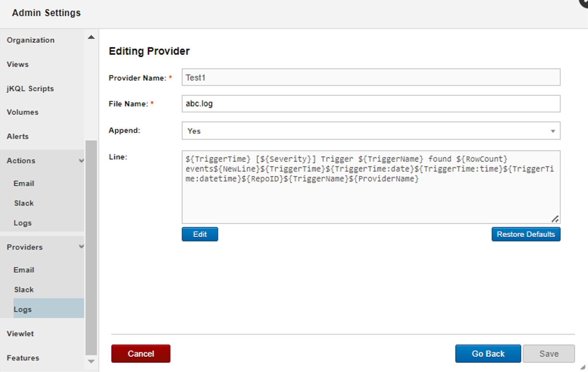Open the Append dropdown
Viewport: 588px width, 372px height.
tap(555, 131)
